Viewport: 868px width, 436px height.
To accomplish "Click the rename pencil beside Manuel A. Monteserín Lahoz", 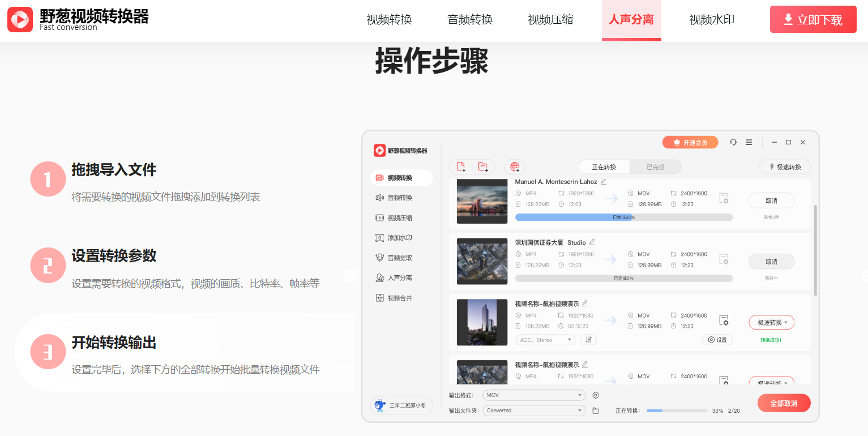I will coord(602,182).
